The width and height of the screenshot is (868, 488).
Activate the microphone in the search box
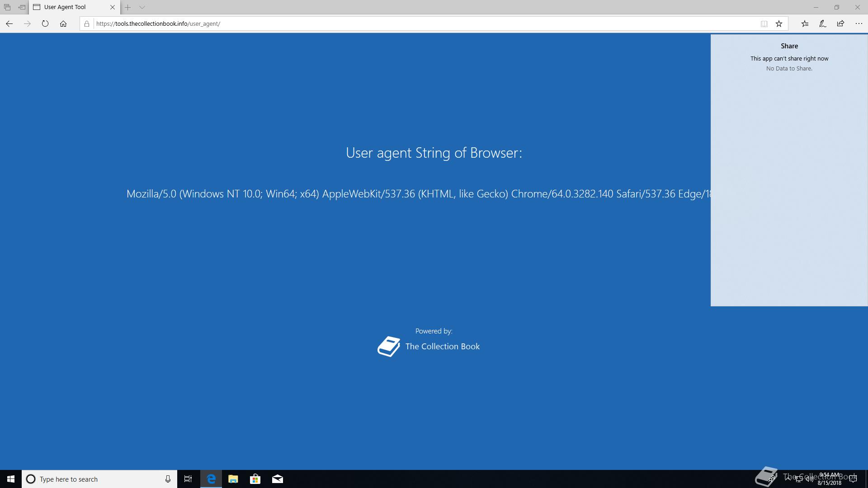click(168, 479)
